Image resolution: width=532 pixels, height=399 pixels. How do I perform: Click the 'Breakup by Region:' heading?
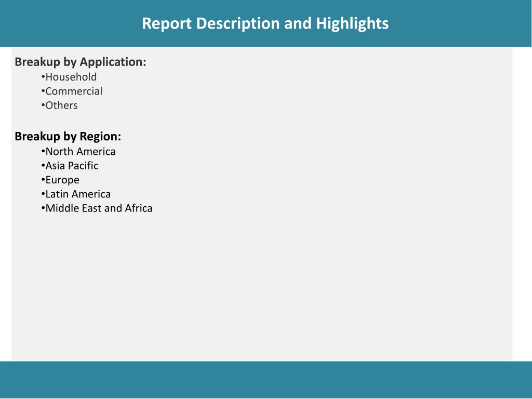tap(68, 137)
